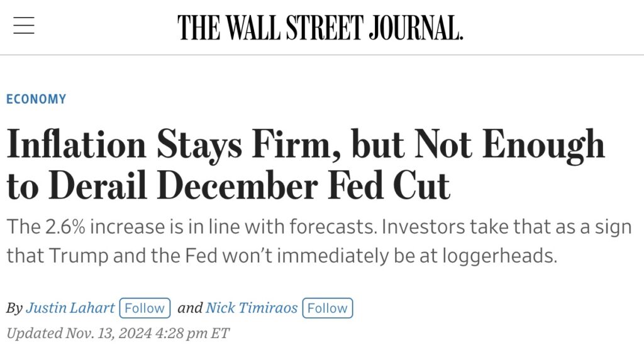Click "and" between the author names

190,308
